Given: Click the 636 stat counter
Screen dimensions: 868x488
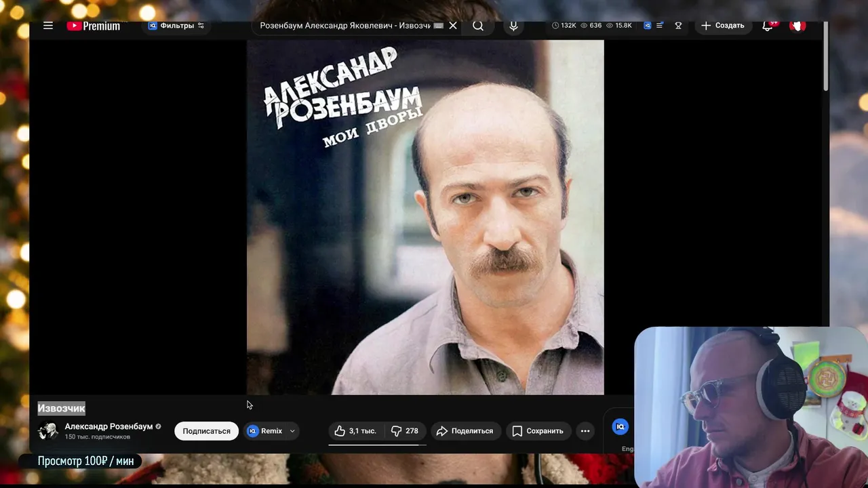Looking at the screenshot, I should pos(591,26).
